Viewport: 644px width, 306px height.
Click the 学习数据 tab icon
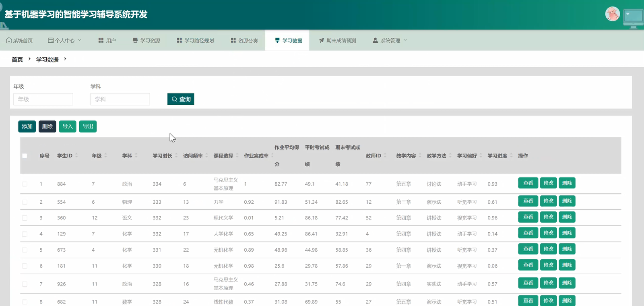pyautogui.click(x=277, y=40)
